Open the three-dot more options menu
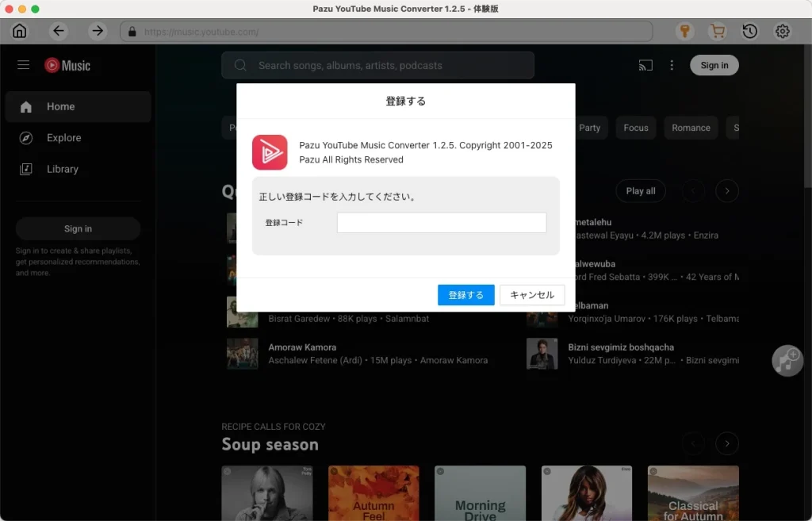 672,65
